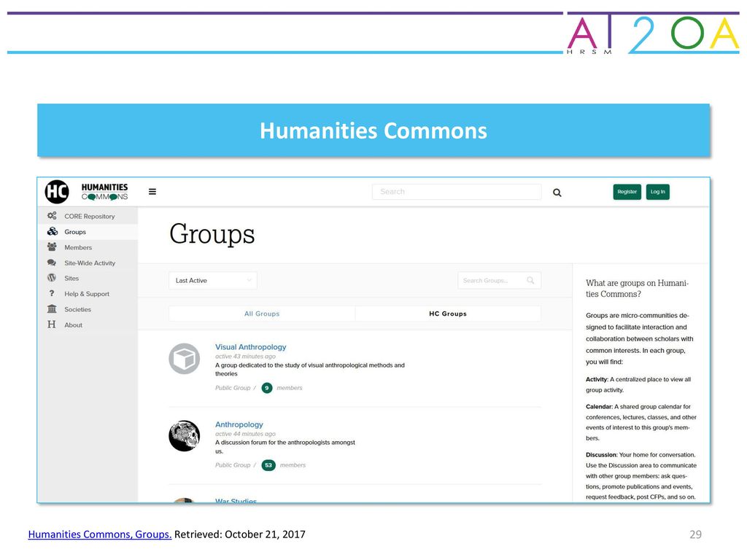Click the Site-Wide Activity chat bubbles icon

coord(52,262)
